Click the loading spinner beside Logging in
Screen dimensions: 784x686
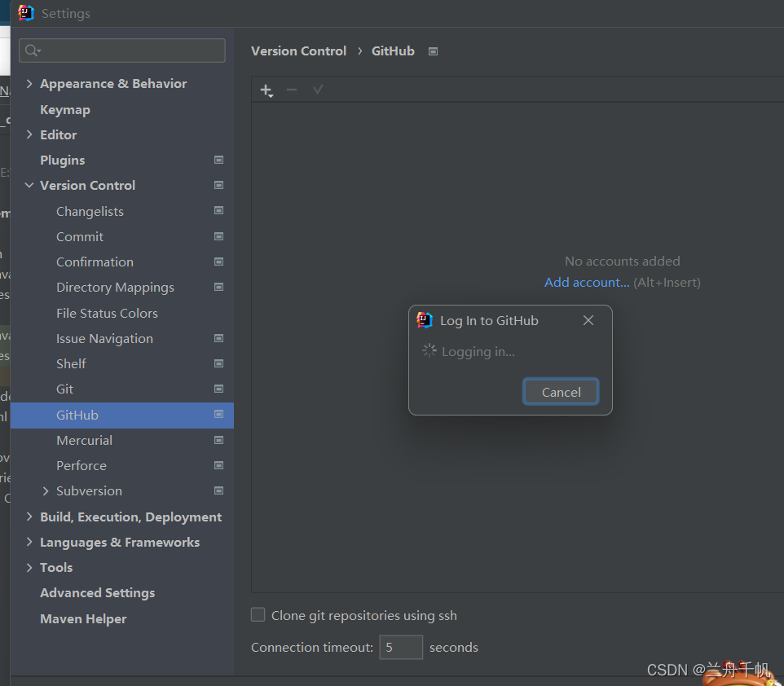pos(429,351)
